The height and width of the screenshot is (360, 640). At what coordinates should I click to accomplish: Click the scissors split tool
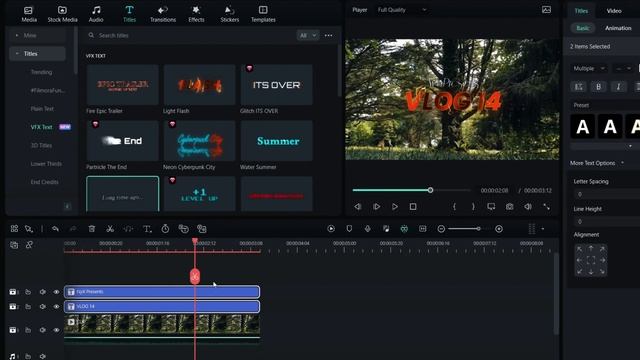(x=110, y=229)
